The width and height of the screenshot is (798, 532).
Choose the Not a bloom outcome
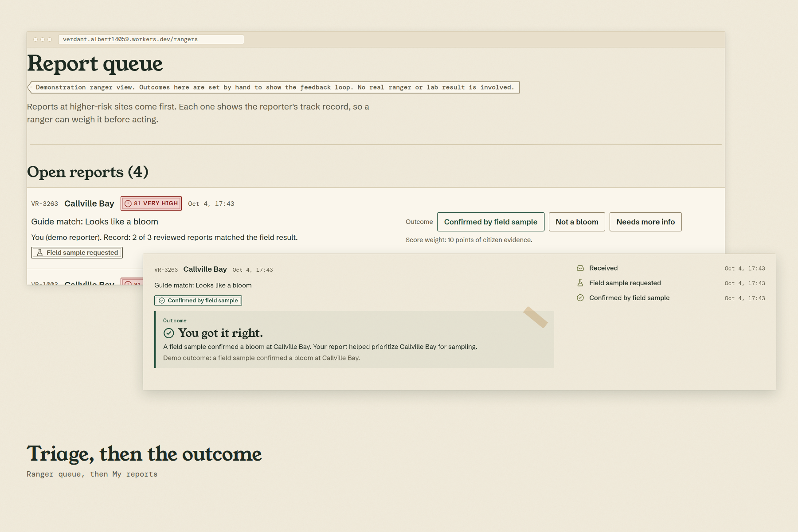tap(577, 222)
